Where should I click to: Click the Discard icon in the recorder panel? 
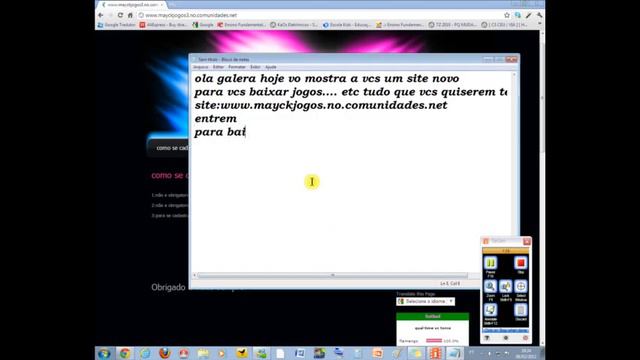[x=520, y=310]
